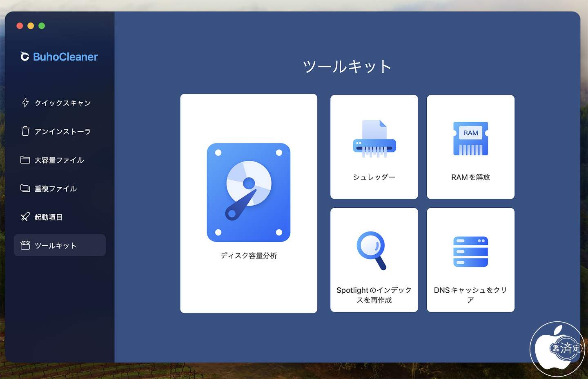588x379 pixels.
Task: Click the duplicate files stacked-folder icon
Action: pos(25,188)
